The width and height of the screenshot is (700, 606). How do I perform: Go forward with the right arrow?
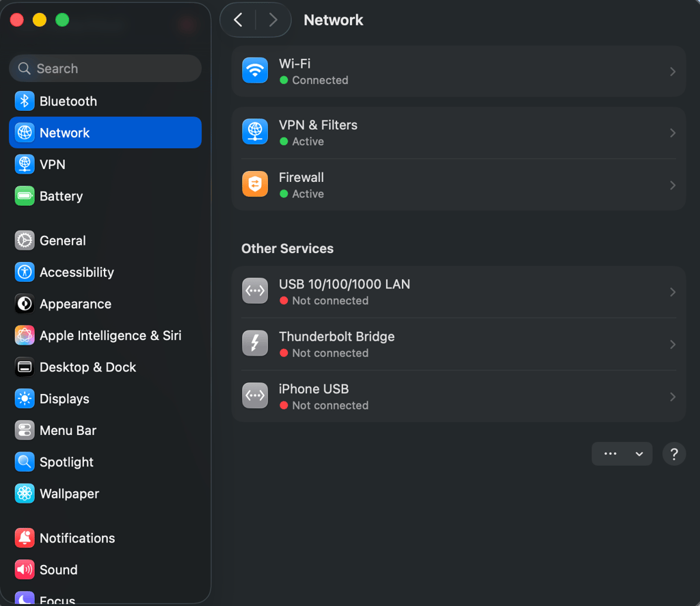point(273,20)
